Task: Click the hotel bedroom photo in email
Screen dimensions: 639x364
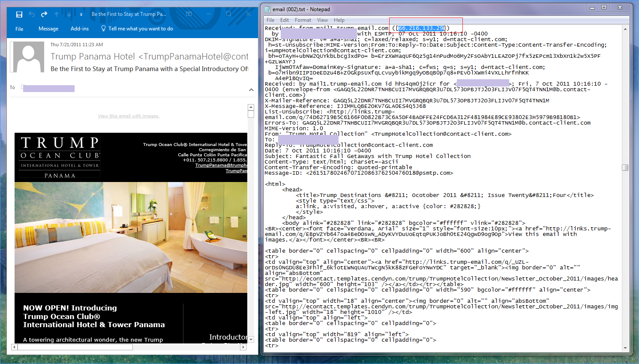Action: pos(131,237)
